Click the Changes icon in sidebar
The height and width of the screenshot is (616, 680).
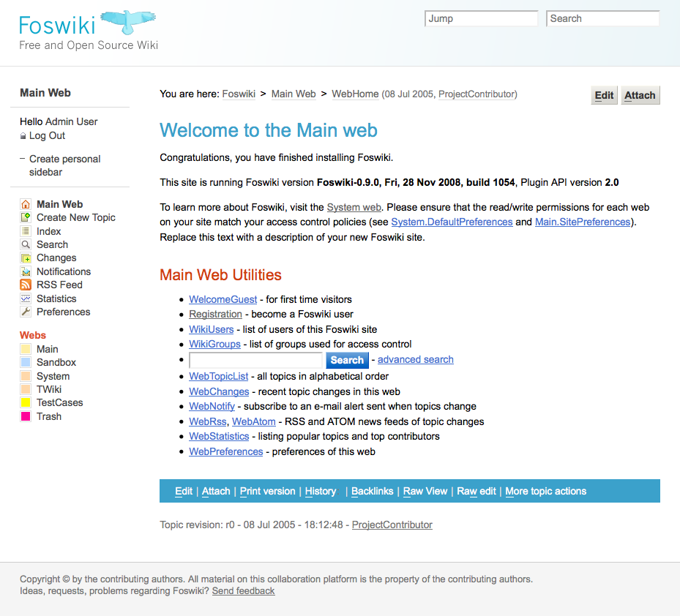(x=26, y=258)
